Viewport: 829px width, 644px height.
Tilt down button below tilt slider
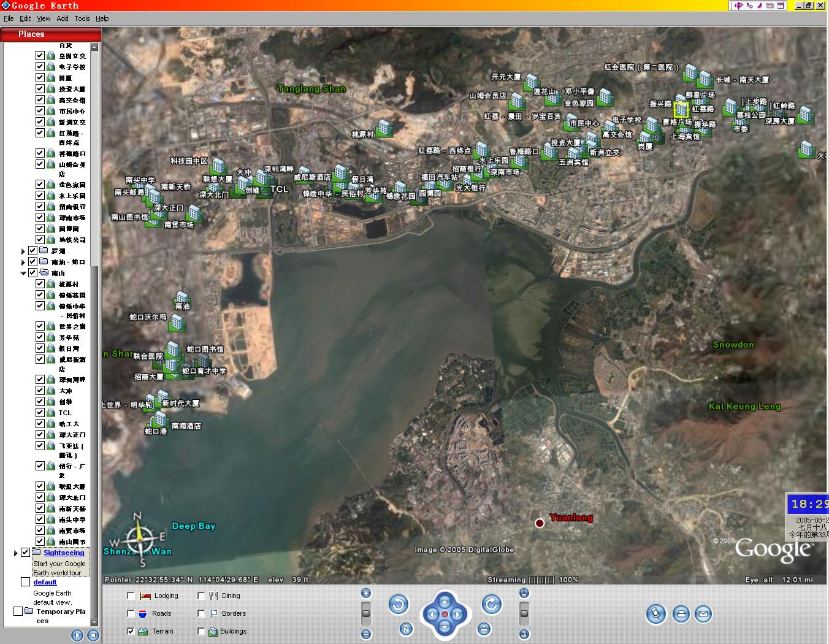524,634
